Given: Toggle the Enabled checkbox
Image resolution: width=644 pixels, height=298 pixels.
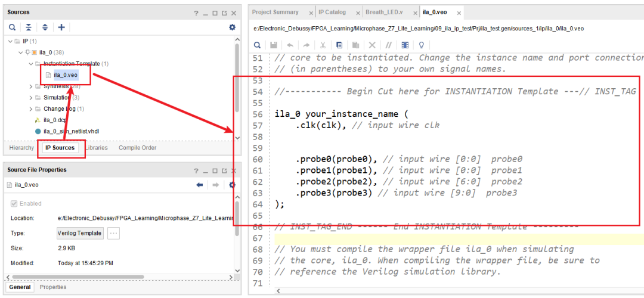Looking at the screenshot, I should [14, 204].
